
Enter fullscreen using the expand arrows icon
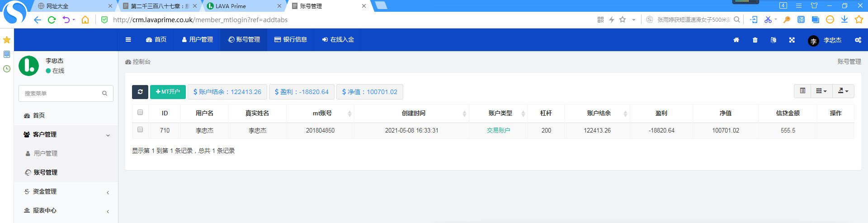(x=792, y=40)
